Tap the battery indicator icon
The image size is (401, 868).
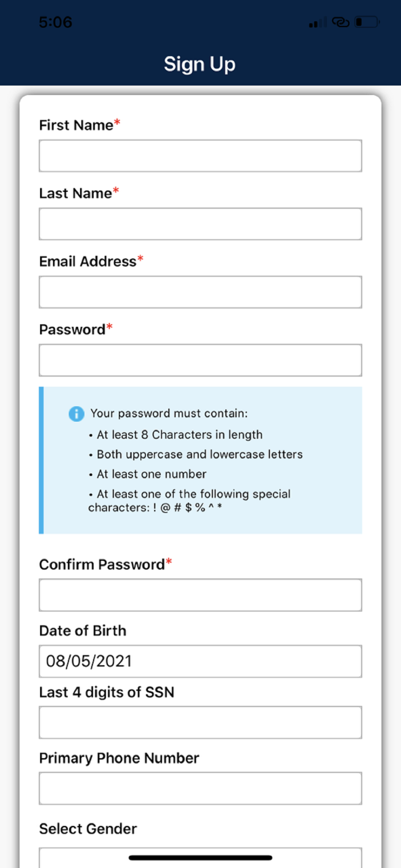tap(367, 22)
